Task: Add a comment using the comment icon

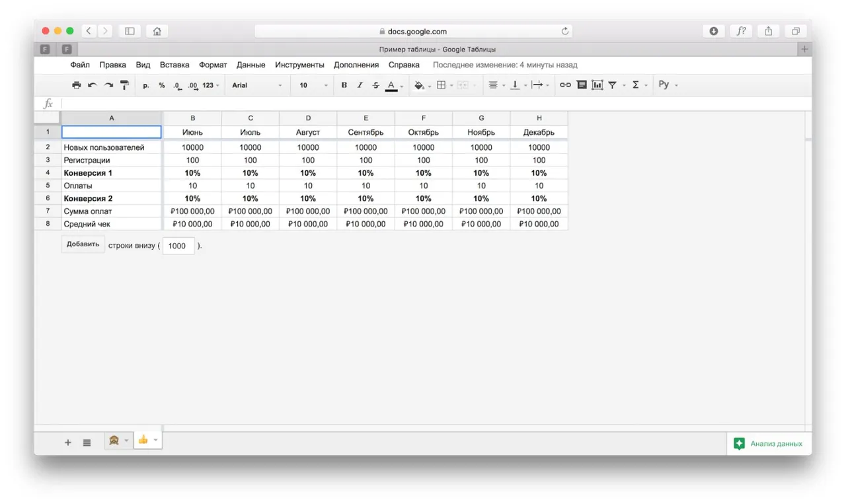Action: (582, 85)
